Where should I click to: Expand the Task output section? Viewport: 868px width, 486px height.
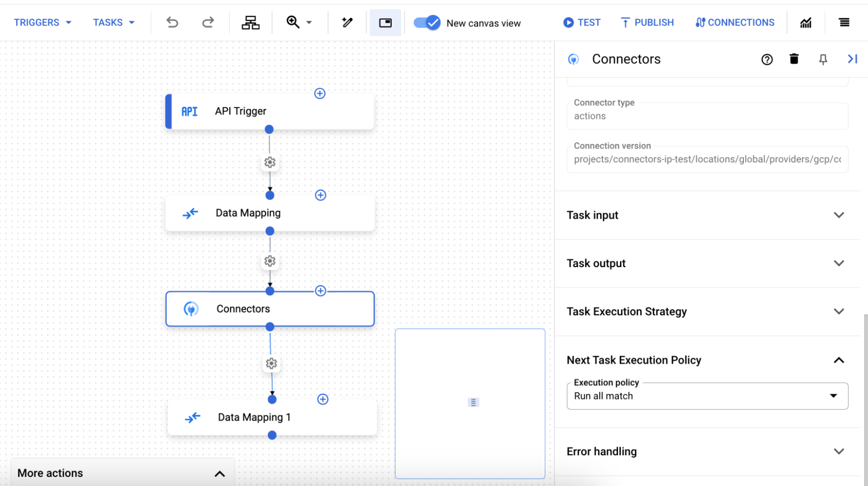839,263
